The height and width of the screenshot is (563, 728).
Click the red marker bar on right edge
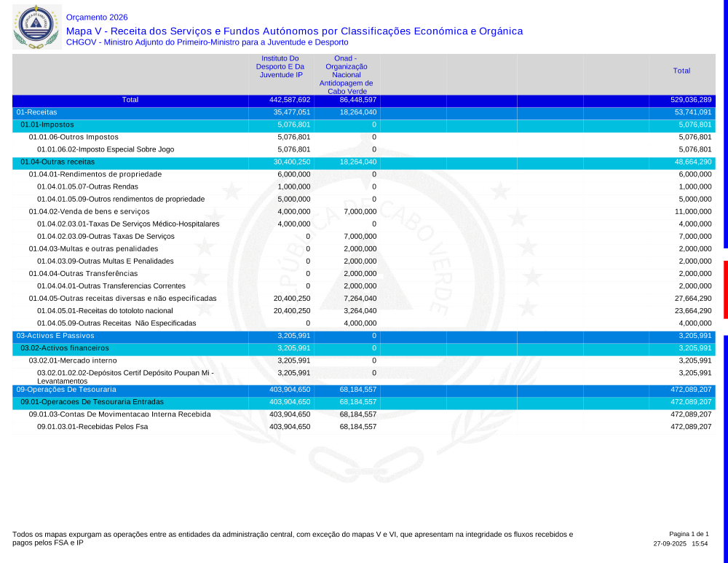tap(725, 289)
